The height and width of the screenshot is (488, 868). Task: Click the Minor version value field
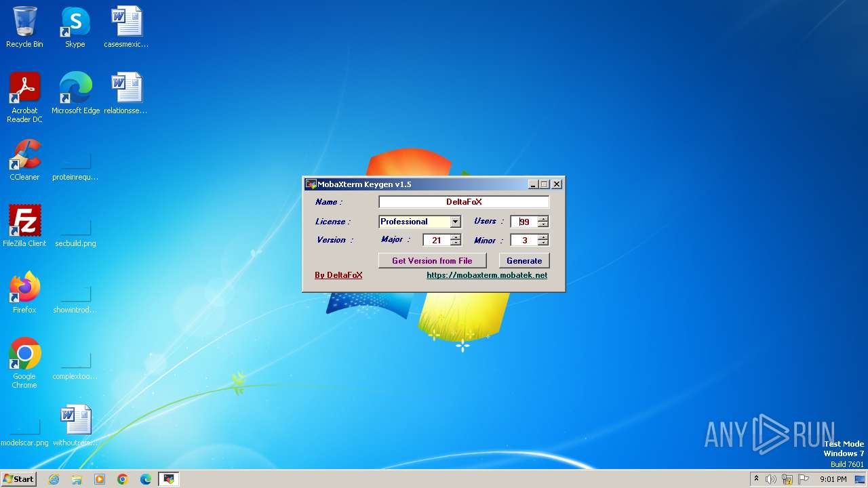click(524, 240)
